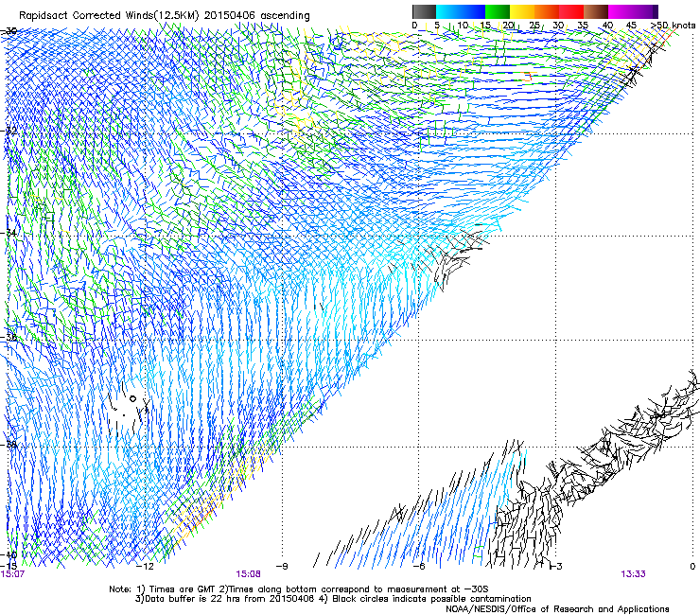
Task: Click the '45' legend scale number
Action: point(631,25)
